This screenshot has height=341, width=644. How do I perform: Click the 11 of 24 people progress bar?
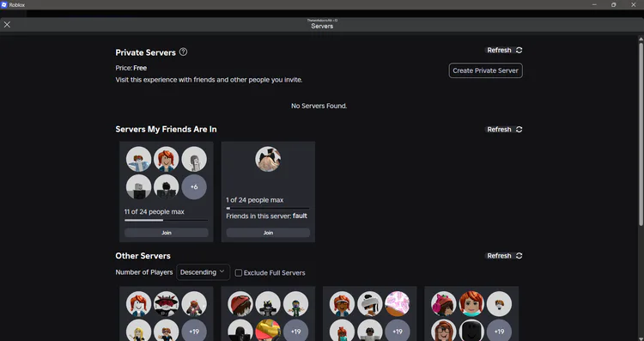click(167, 221)
